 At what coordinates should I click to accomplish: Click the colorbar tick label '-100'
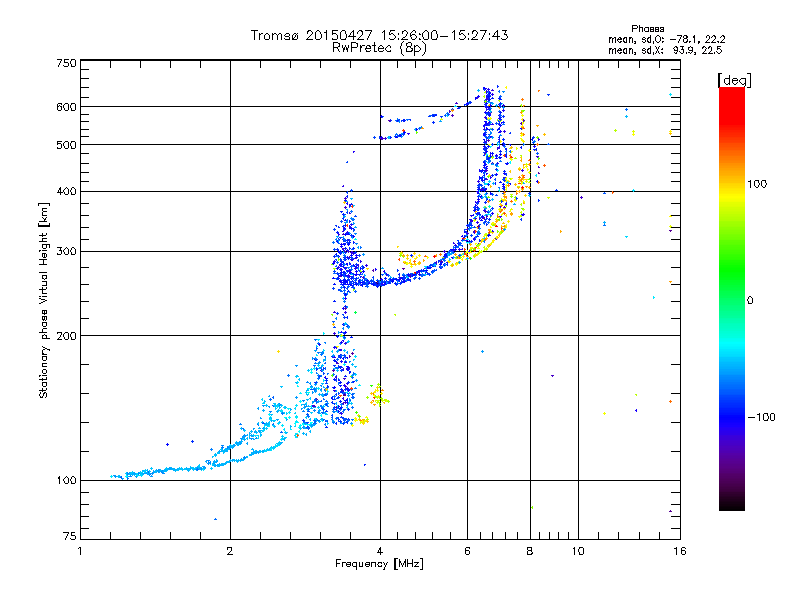(761, 417)
